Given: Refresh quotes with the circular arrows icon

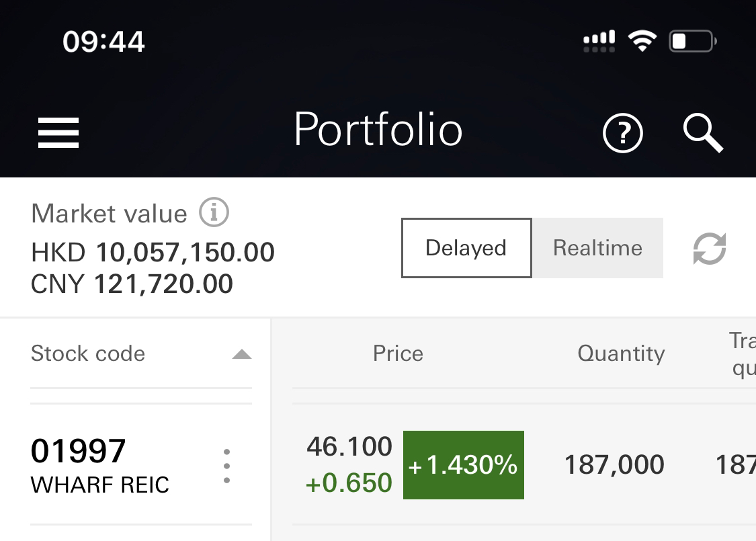Looking at the screenshot, I should (710, 249).
